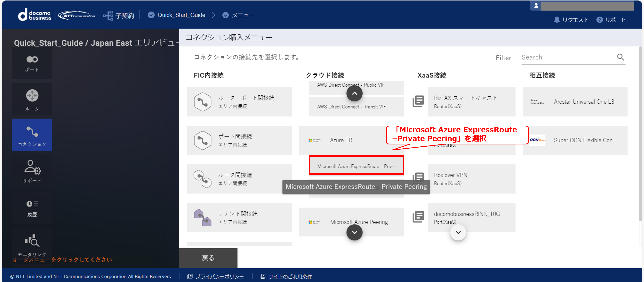644x282 pixels.
Task: Choose テナント間接続 エリア内接続
Action: pyautogui.click(x=239, y=218)
